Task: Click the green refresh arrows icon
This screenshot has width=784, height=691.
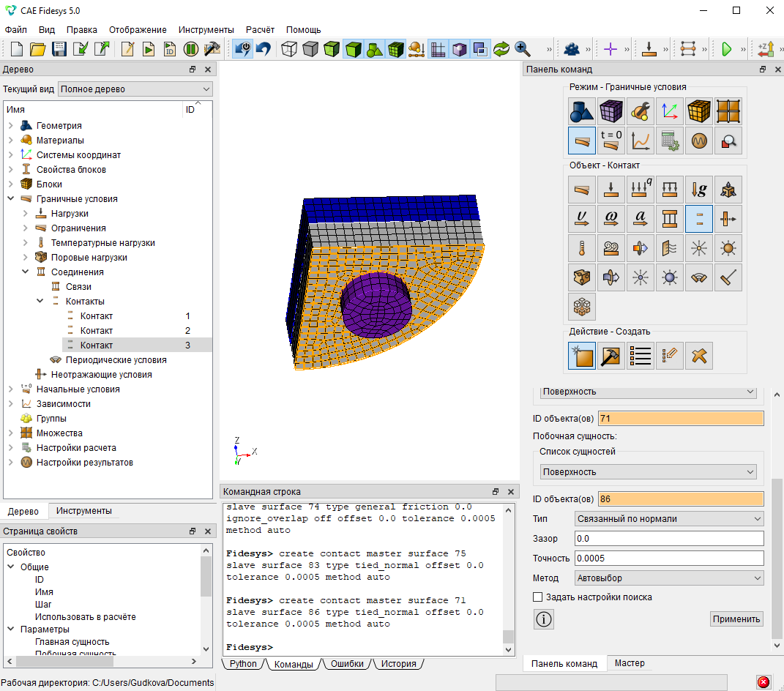Action: [501, 49]
